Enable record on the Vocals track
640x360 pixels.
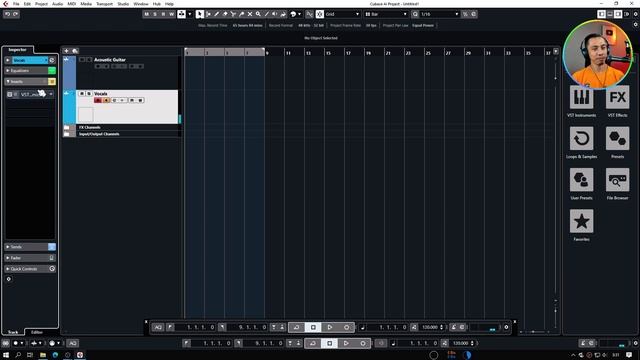98,100
